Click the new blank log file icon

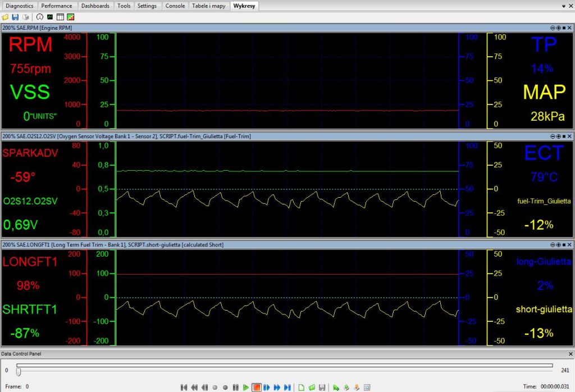coord(301,388)
